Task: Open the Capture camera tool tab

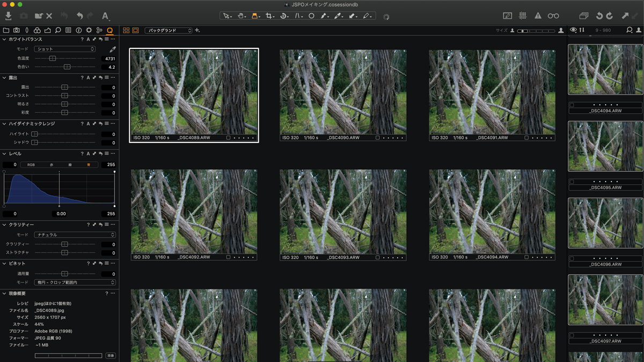Action: point(16,30)
